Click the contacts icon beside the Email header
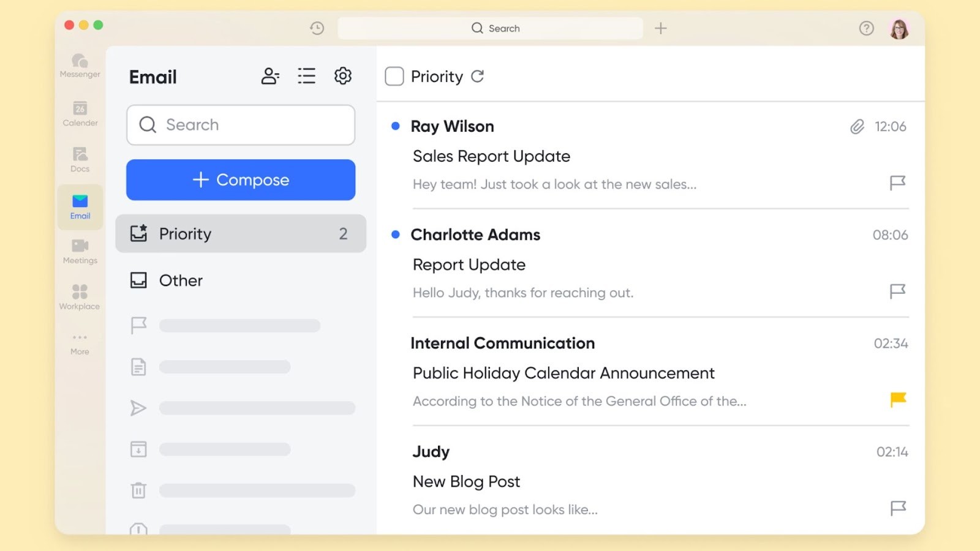Screen dimensions: 980x551 point(270,76)
